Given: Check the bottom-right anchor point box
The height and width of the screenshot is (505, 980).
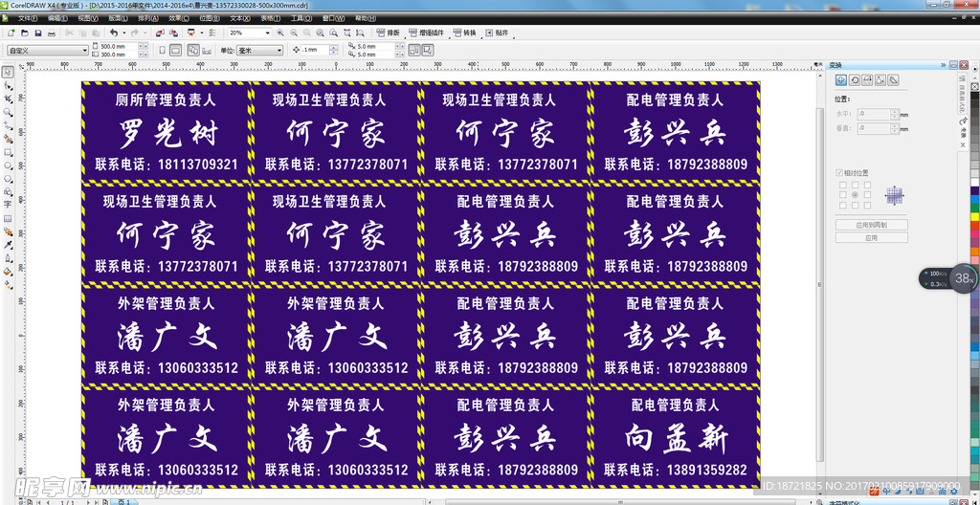Looking at the screenshot, I should 867,205.
